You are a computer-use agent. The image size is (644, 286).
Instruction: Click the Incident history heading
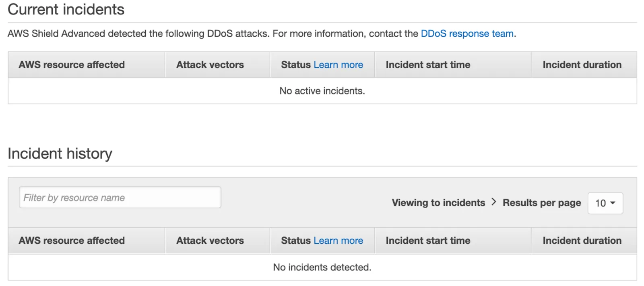point(60,153)
